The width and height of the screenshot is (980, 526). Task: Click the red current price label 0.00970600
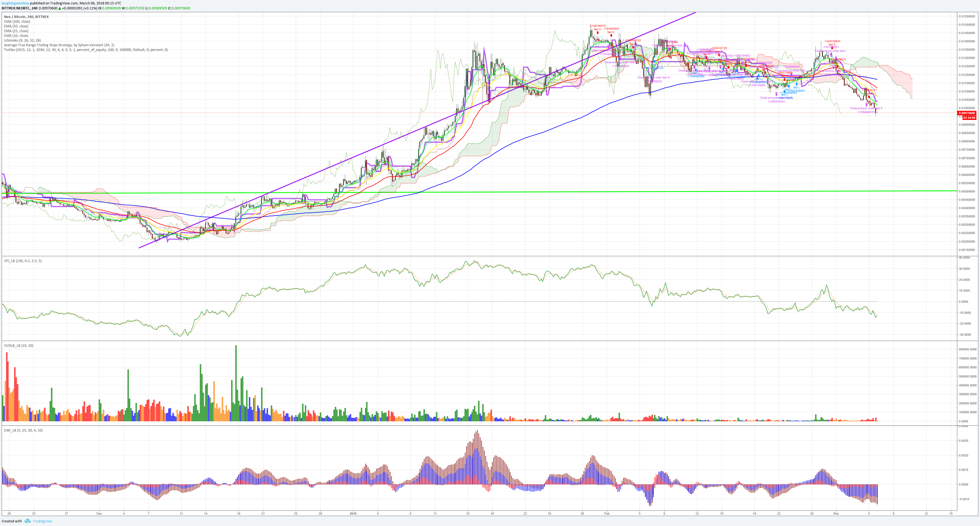(967, 113)
